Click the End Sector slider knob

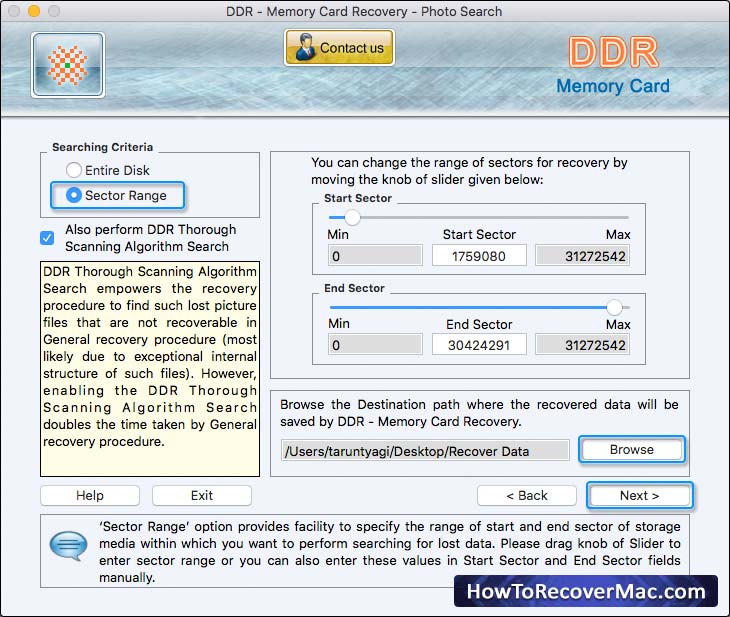point(614,307)
